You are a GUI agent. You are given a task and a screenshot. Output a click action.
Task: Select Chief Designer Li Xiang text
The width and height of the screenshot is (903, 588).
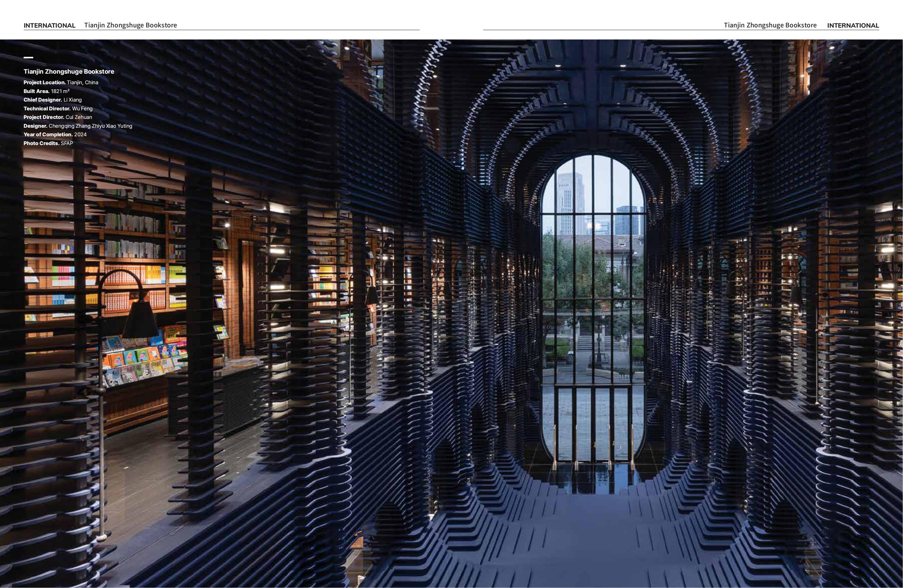(52, 100)
